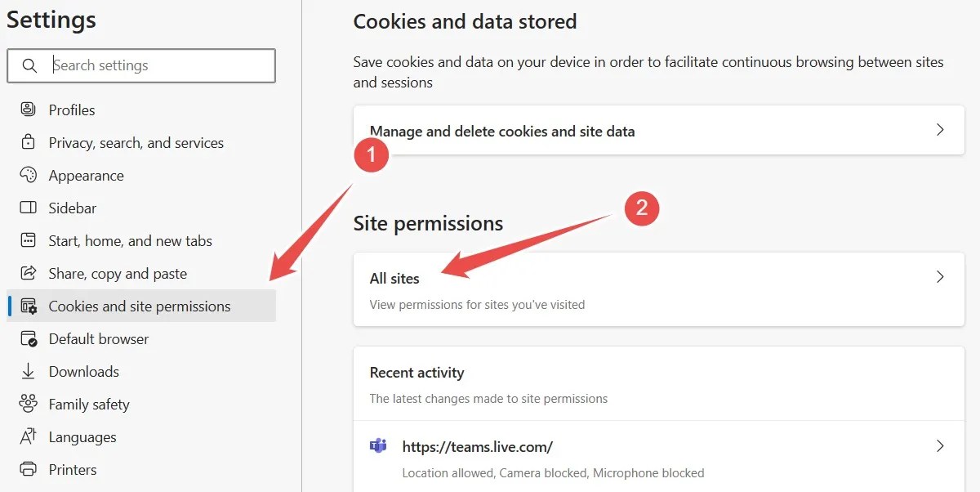Open the Start, home, and new tabs section
980x492 pixels.
click(x=131, y=240)
